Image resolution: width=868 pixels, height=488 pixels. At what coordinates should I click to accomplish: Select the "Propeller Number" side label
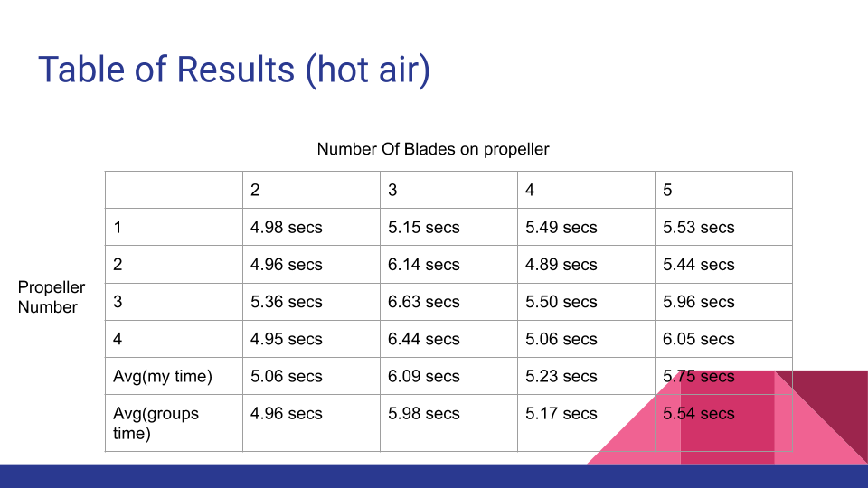pyautogui.click(x=52, y=297)
